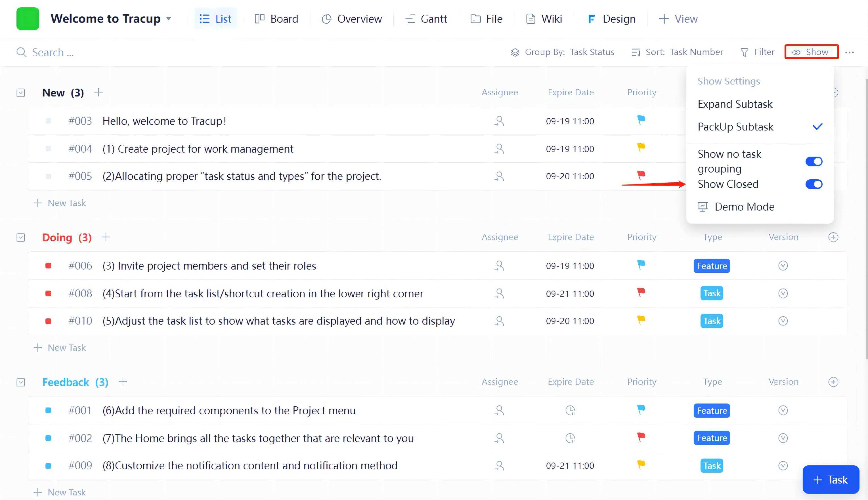Turn off Show no task grouping toggle

814,161
